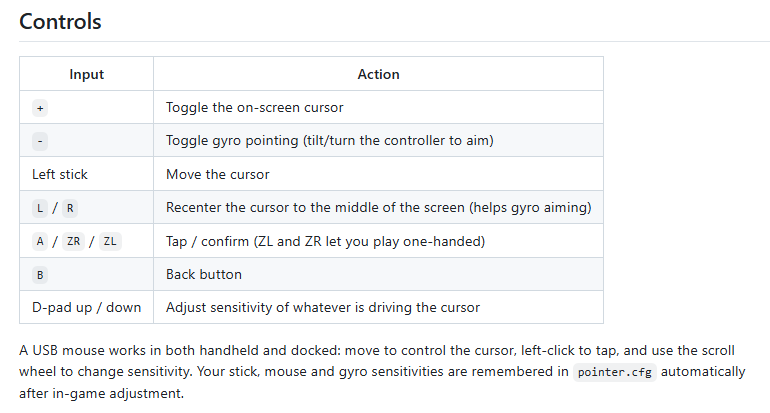
Task: Select the L button badge
Action: click(40, 208)
